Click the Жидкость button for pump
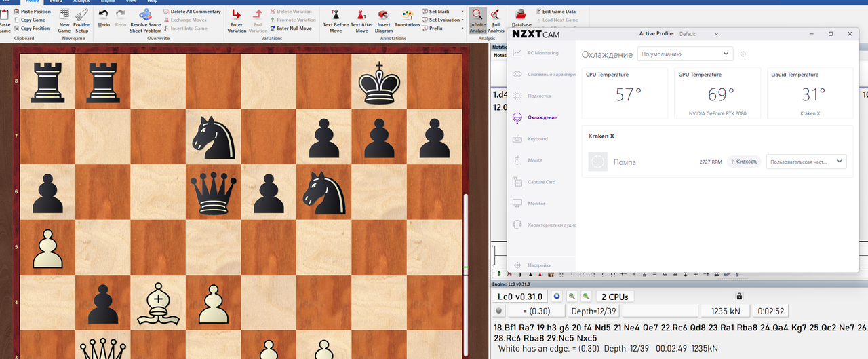The image size is (868, 359). [744, 162]
